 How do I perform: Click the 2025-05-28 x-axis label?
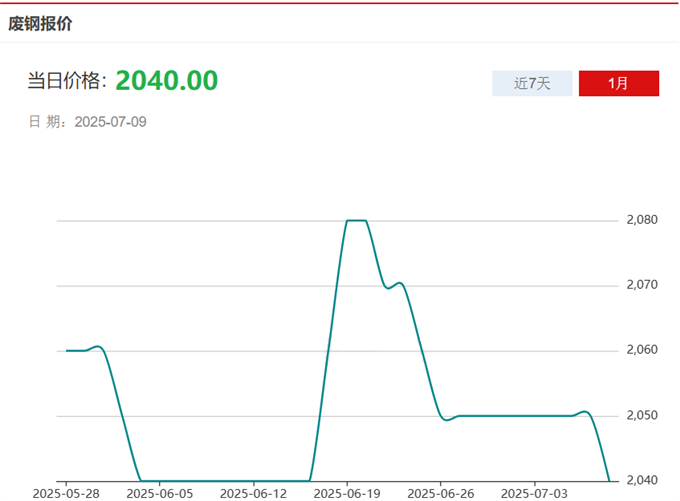click(66, 493)
